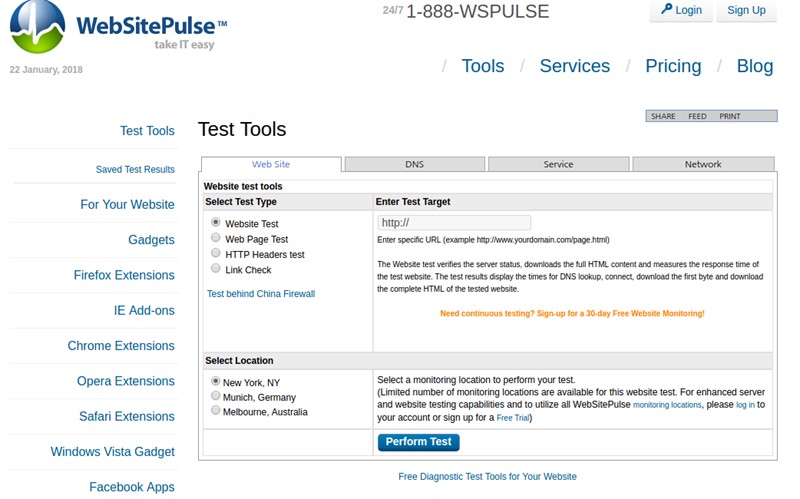Select Munich, Germany location

tap(216, 396)
